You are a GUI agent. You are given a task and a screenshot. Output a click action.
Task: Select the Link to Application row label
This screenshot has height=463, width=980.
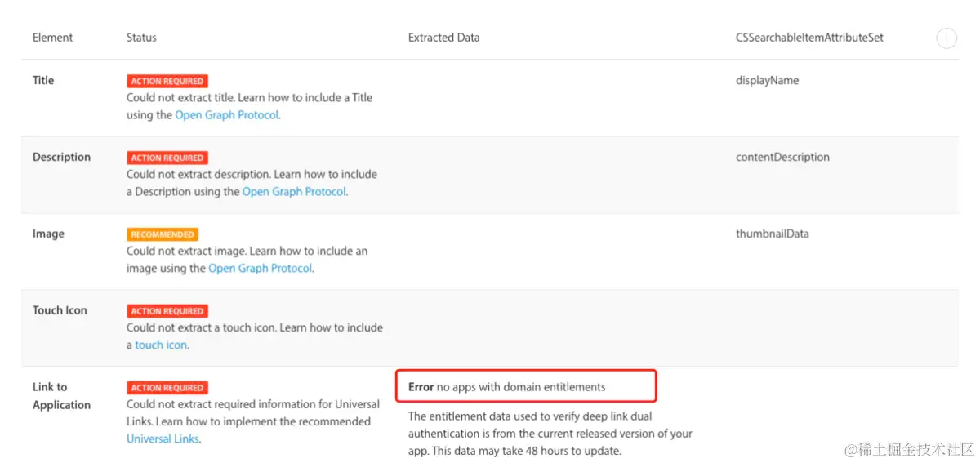(x=61, y=396)
